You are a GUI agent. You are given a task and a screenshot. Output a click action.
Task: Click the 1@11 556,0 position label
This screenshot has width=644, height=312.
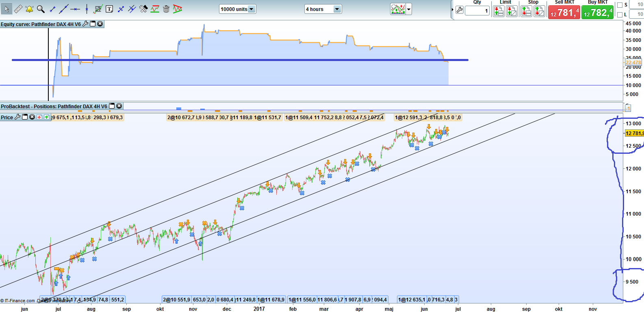pos(302,300)
